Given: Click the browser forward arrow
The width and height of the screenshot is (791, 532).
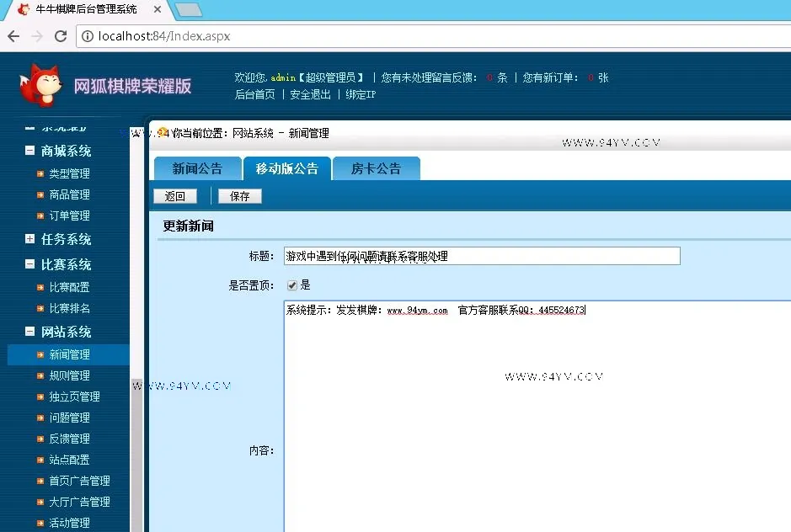Looking at the screenshot, I should click(x=37, y=36).
